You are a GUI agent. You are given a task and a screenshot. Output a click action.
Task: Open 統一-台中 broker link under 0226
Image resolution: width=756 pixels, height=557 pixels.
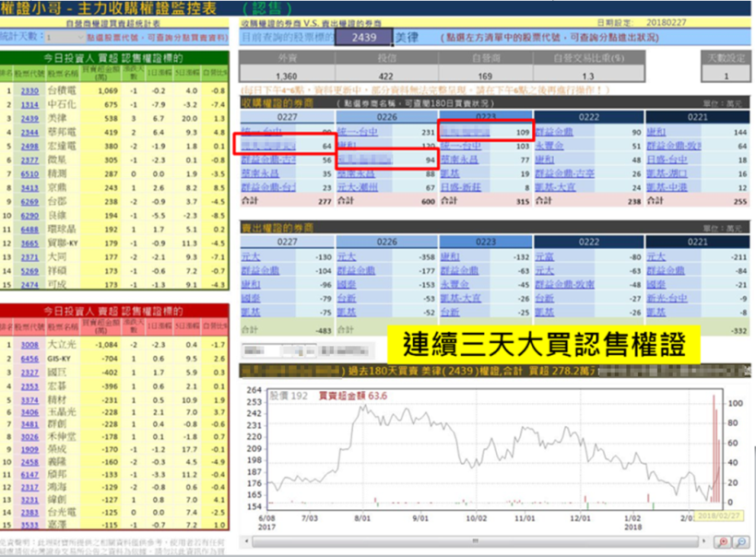pos(358,132)
